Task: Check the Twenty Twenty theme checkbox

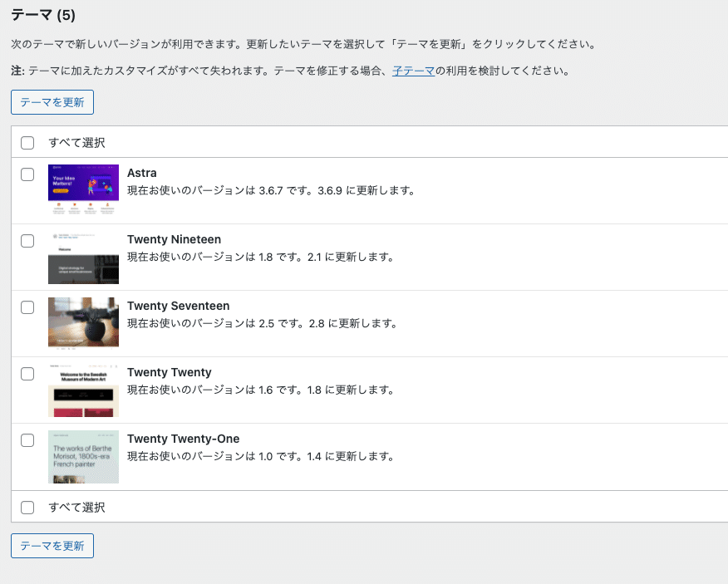Action: pyautogui.click(x=27, y=374)
